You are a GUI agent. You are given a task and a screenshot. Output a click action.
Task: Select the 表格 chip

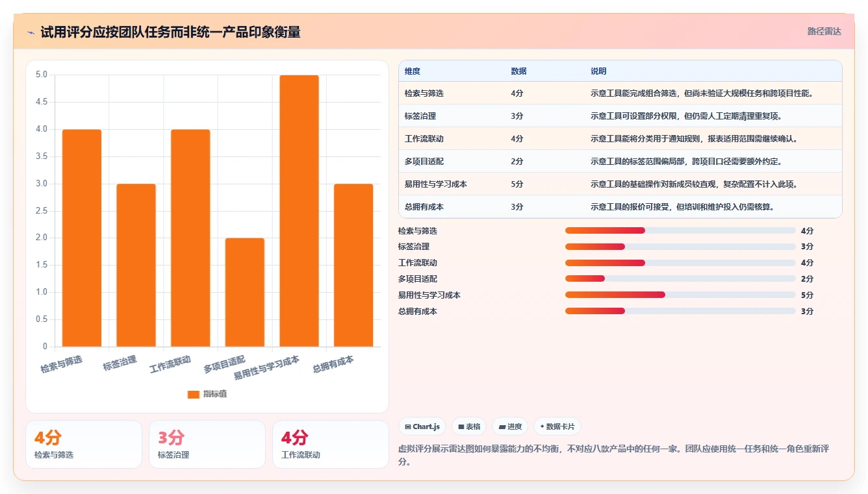469,426
